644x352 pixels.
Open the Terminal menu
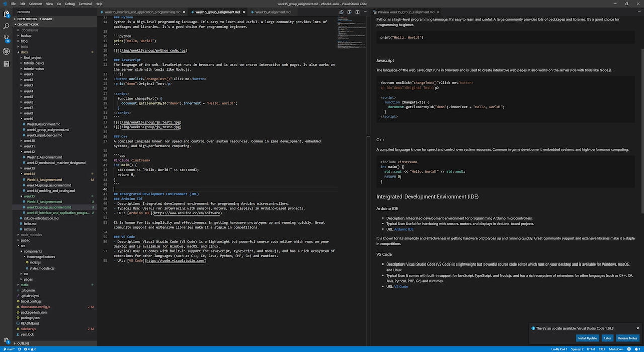85,3
